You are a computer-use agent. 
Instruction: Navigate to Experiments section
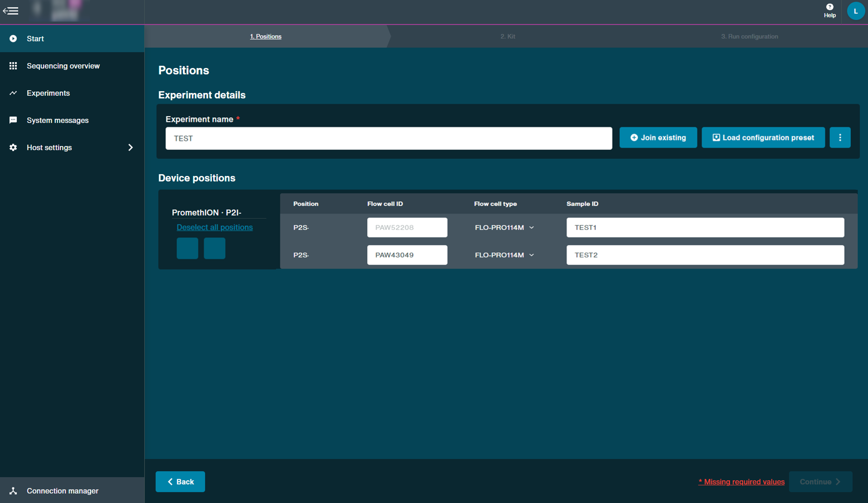[x=48, y=93]
